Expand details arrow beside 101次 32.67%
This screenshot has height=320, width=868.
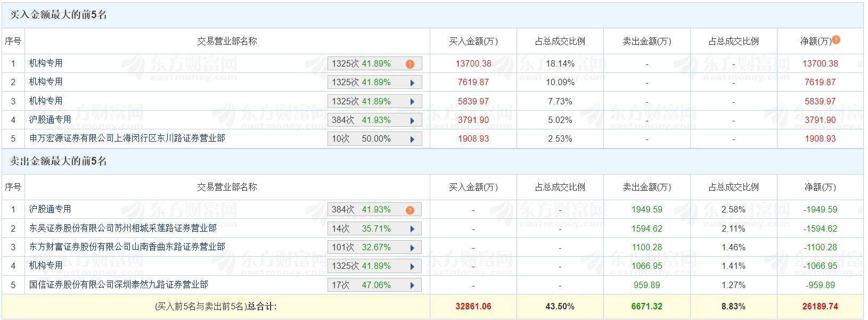(412, 248)
